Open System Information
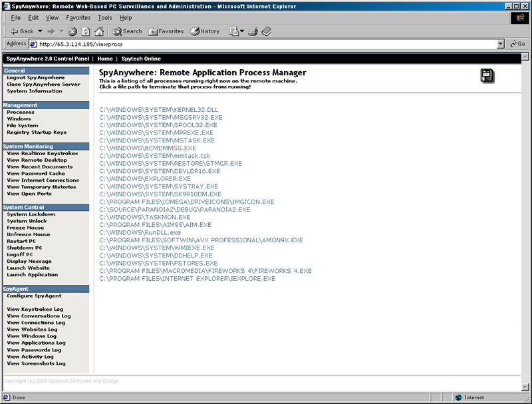 pyautogui.click(x=35, y=91)
